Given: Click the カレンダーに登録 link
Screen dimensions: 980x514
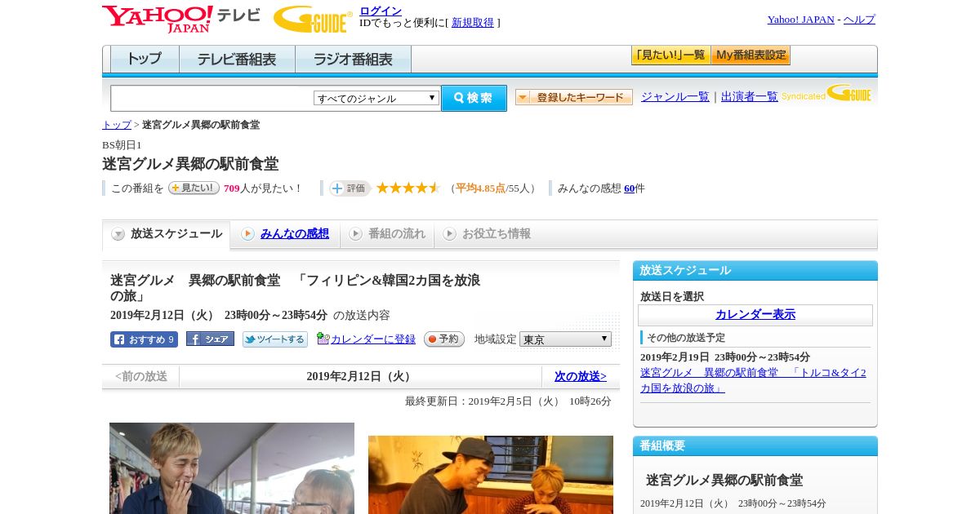Looking at the screenshot, I should click(x=373, y=339).
